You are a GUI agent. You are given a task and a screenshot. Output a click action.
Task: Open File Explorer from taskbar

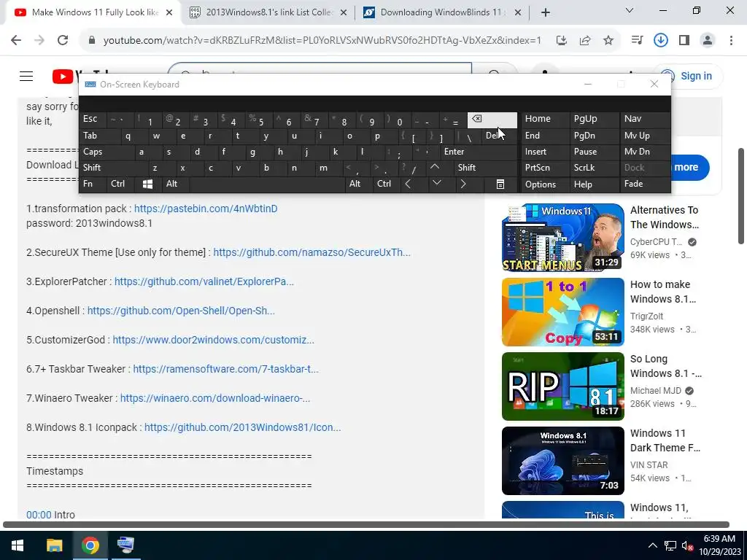(54, 545)
